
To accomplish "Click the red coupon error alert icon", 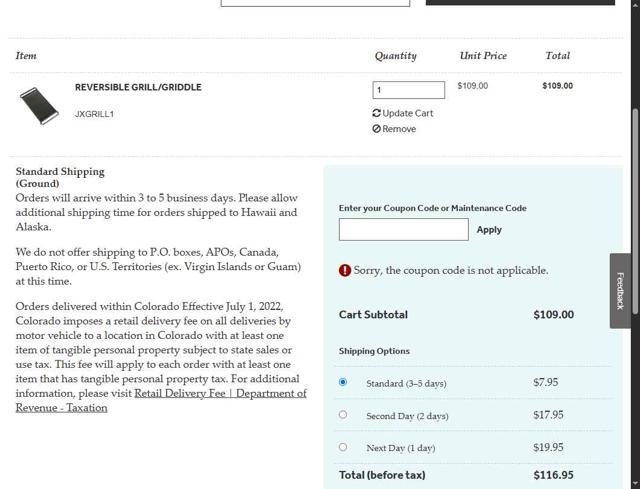I will [x=345, y=270].
